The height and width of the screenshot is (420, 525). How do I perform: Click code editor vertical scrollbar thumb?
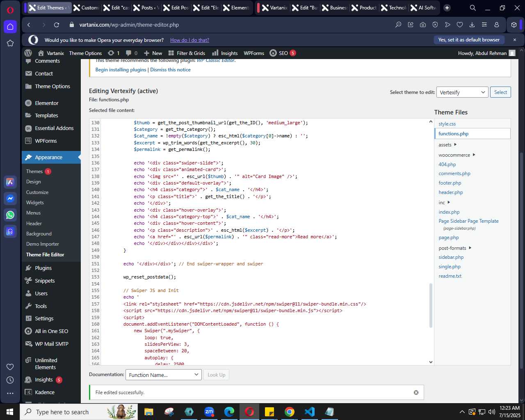[x=431, y=306]
